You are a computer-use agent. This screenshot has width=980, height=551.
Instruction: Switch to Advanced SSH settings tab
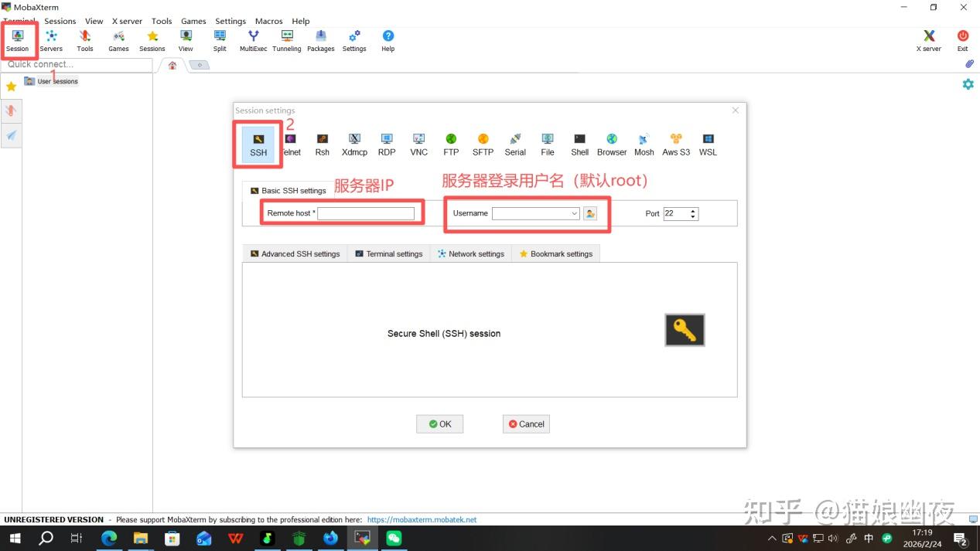click(295, 253)
